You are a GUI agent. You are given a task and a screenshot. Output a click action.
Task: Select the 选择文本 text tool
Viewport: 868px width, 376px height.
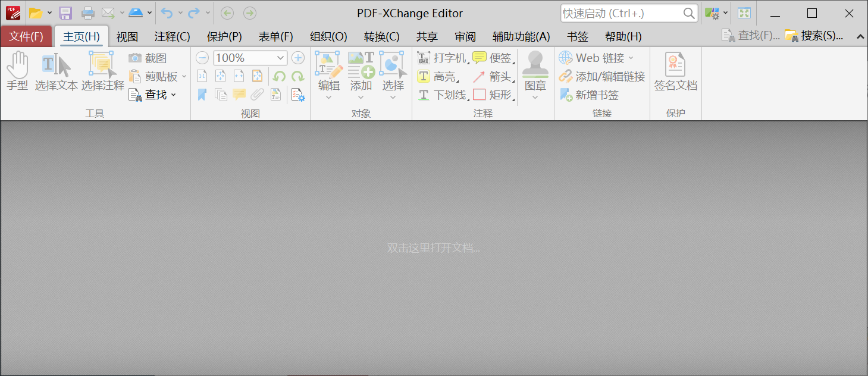[x=57, y=71]
